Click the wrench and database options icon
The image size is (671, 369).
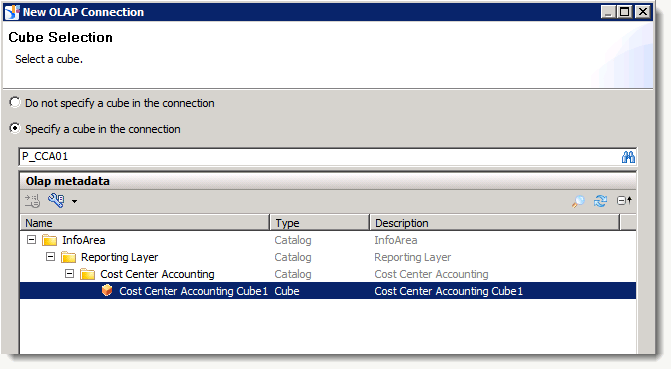tap(56, 200)
